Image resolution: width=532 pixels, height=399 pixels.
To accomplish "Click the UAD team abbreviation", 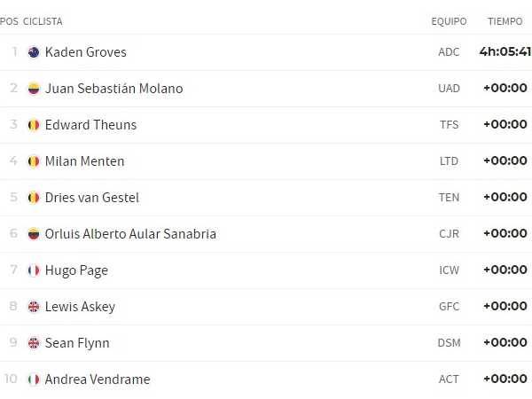I will coord(449,89).
